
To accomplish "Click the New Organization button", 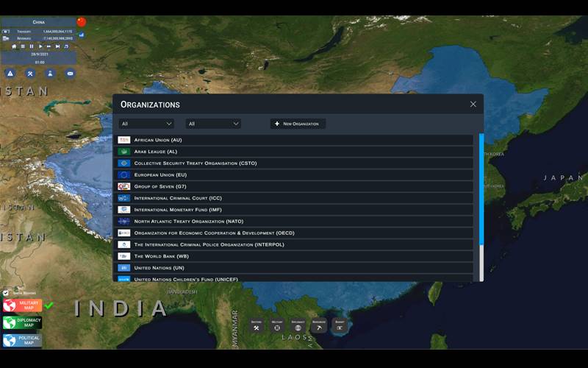I will coord(298,124).
